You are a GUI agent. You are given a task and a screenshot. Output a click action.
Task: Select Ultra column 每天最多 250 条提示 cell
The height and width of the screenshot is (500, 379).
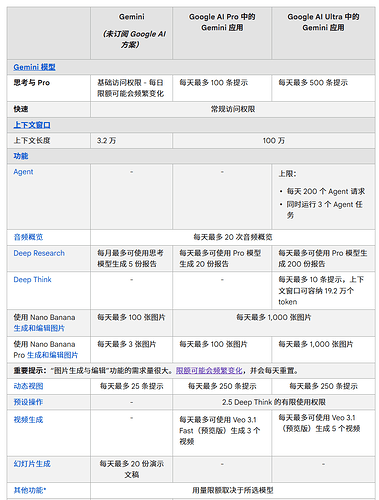tap(323, 386)
